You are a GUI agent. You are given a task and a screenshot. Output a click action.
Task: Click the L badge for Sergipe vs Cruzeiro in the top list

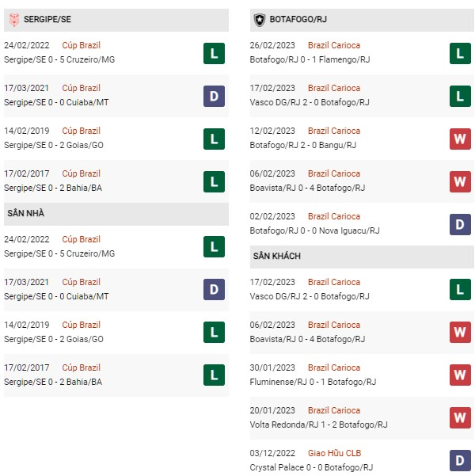214,54
